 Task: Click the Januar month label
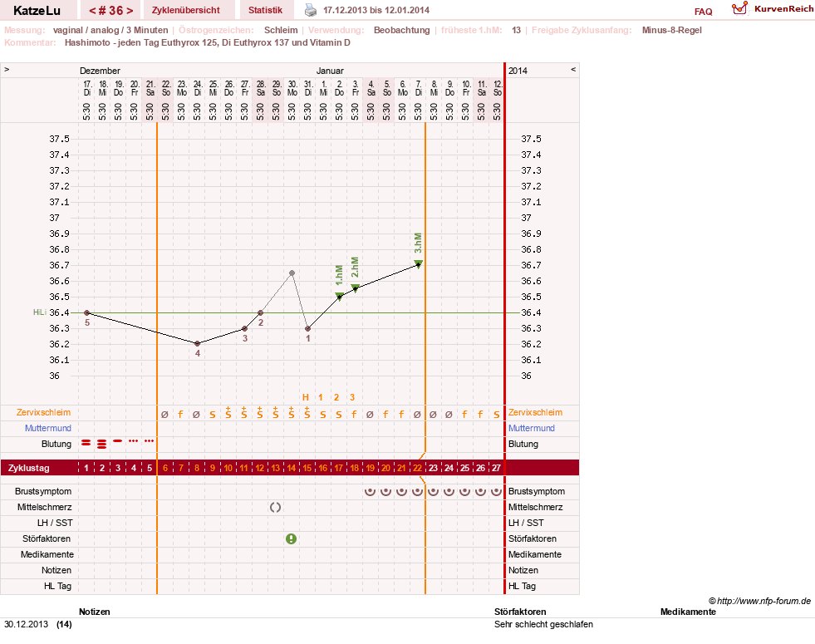(x=330, y=71)
